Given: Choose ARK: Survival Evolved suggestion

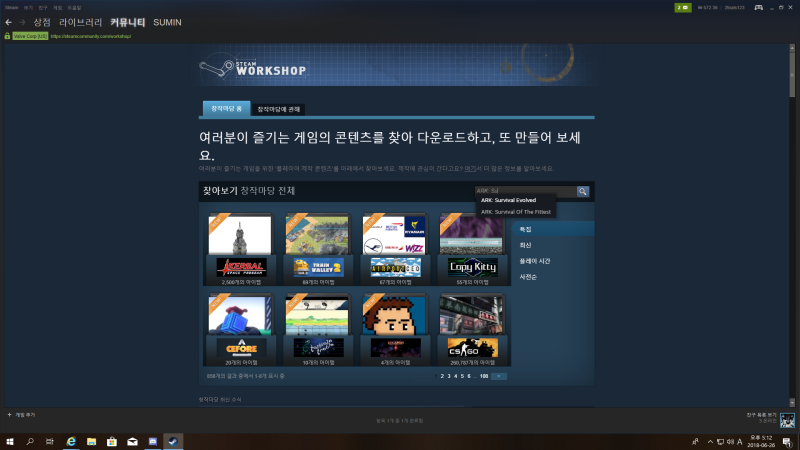Looking at the screenshot, I should click(x=508, y=200).
